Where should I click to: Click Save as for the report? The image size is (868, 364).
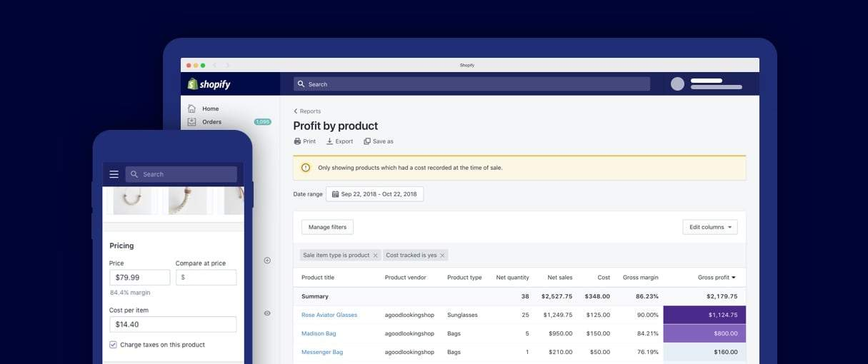pyautogui.click(x=379, y=141)
